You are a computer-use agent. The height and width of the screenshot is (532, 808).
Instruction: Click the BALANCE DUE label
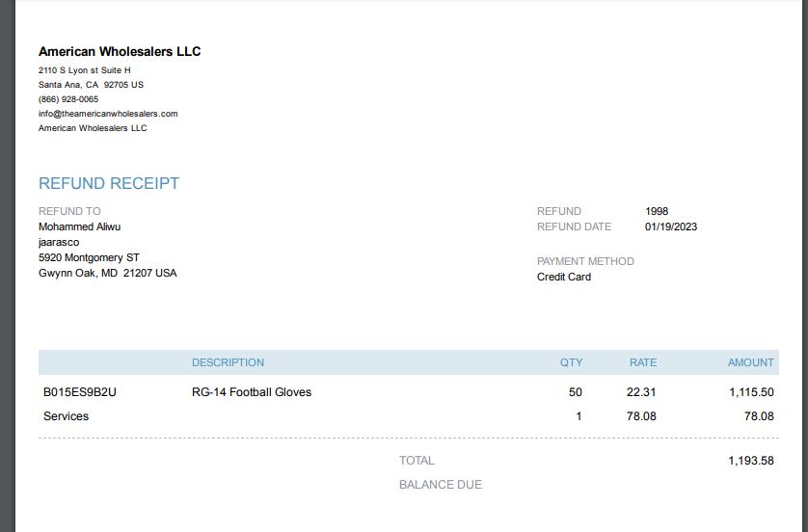click(441, 485)
